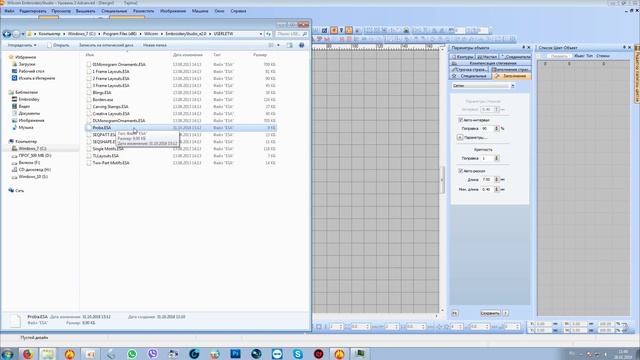Switch to the Специальные tab
The image size is (640, 360).
470,76
